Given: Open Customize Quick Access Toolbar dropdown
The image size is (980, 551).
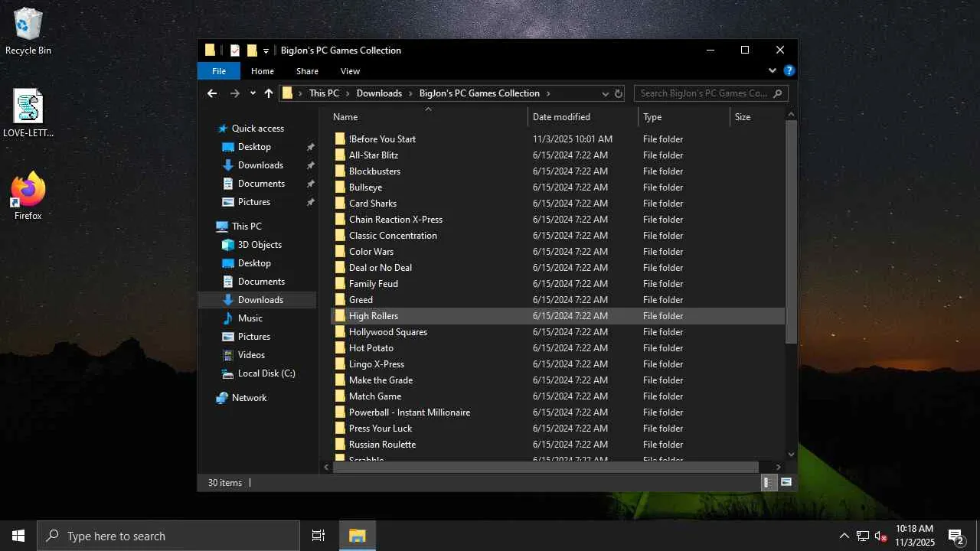Looking at the screenshot, I should point(266,51).
